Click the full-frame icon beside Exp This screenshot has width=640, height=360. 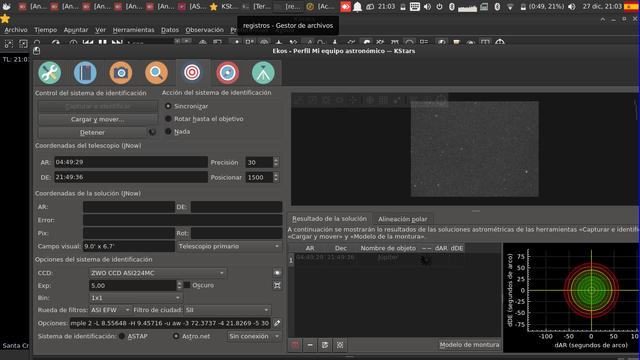click(x=277, y=285)
